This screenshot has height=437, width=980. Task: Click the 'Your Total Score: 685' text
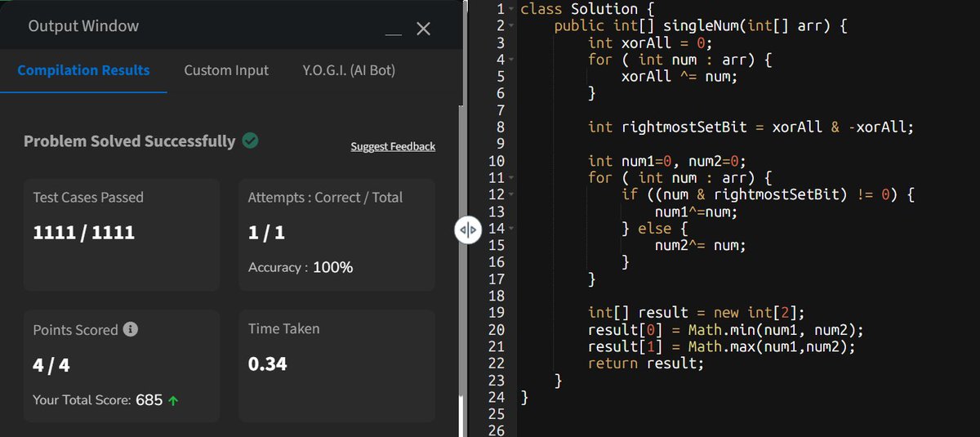[x=98, y=400]
